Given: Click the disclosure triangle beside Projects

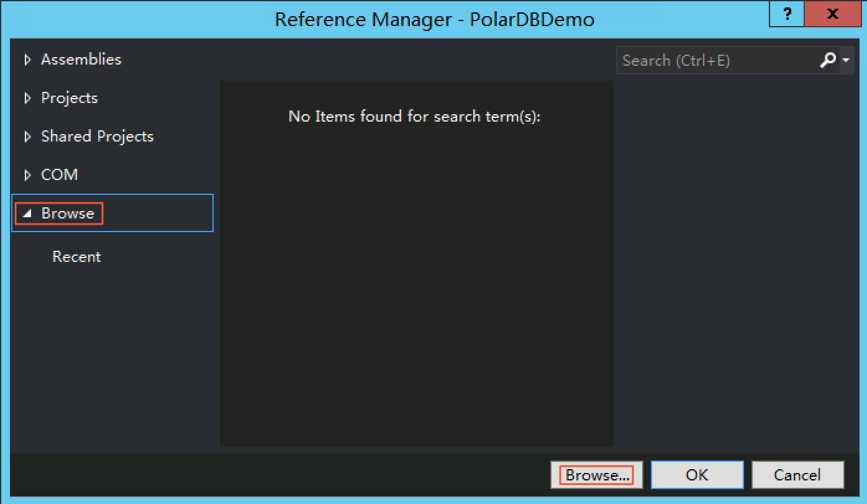Looking at the screenshot, I should [27, 97].
